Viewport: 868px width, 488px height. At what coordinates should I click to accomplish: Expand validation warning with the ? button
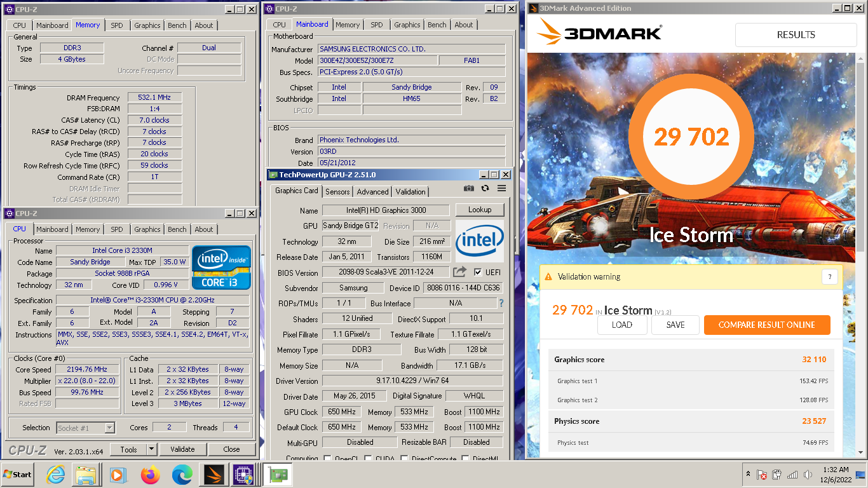829,276
